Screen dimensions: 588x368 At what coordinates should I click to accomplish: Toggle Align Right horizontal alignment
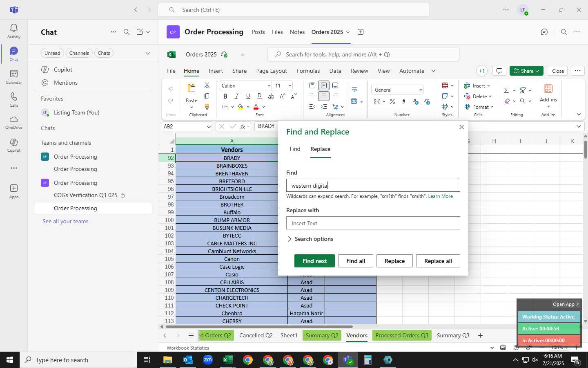click(335, 96)
